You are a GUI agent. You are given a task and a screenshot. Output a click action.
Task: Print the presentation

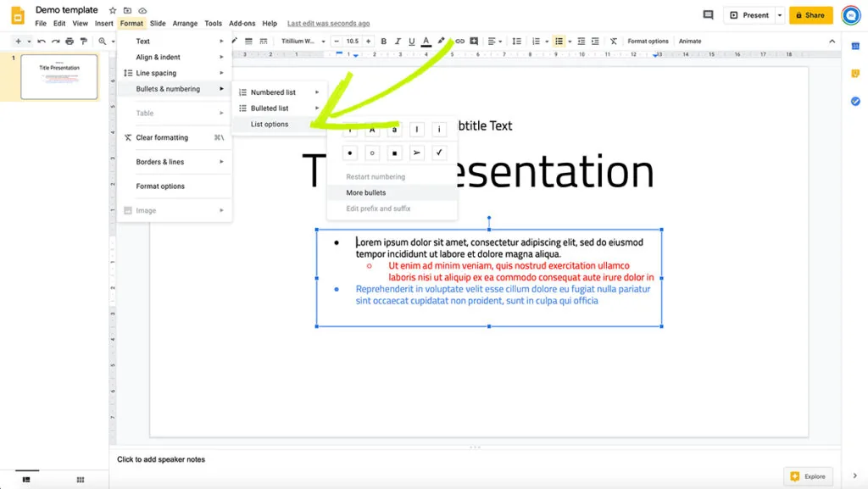(x=70, y=41)
